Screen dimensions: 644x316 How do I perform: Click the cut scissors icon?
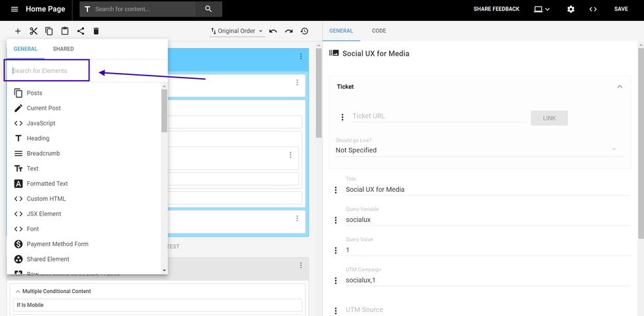pos(34,31)
